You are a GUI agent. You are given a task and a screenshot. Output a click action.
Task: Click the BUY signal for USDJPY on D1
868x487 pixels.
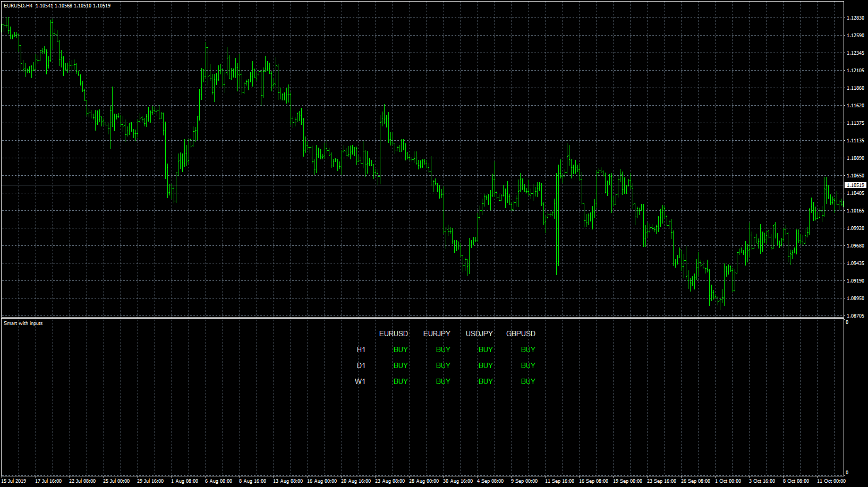pos(486,365)
